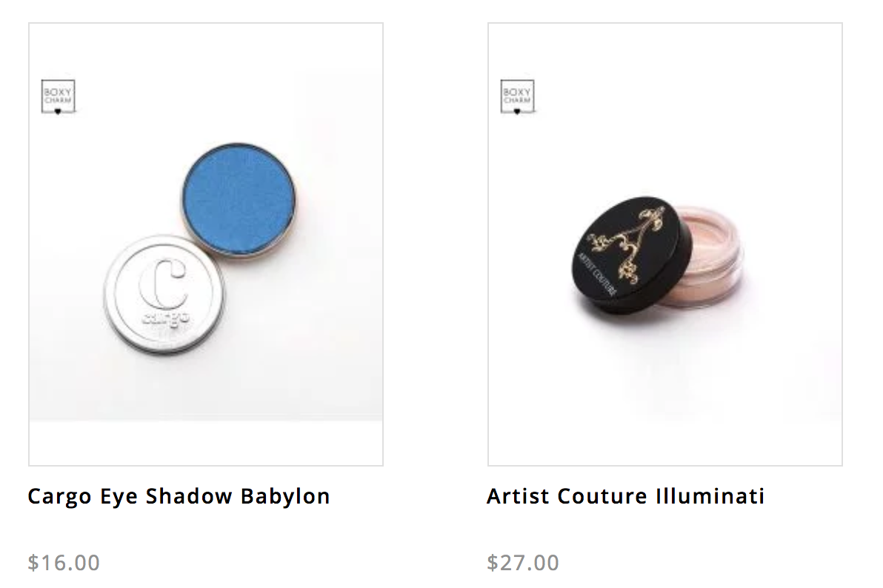Image resolution: width=883 pixels, height=588 pixels.
Task: Click the black Artist Couture jar lid
Action: (630, 253)
